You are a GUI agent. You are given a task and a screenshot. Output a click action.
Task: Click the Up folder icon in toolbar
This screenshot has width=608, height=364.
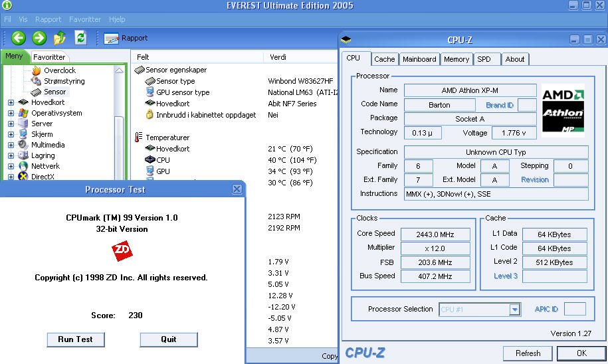(x=60, y=38)
